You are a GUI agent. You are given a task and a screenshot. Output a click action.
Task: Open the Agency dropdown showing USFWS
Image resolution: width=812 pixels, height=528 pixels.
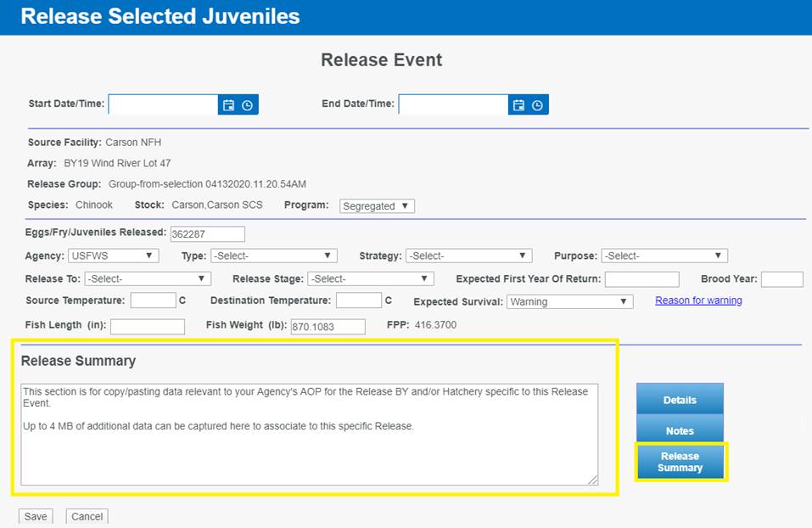(x=113, y=256)
